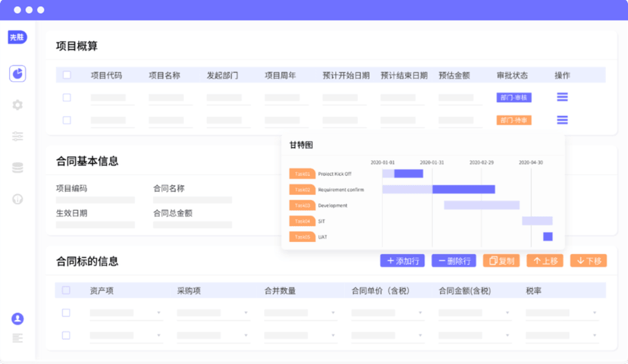This screenshot has height=364, width=628.
Task: Open the pie chart dashboard sidebar icon
Action: (x=17, y=74)
